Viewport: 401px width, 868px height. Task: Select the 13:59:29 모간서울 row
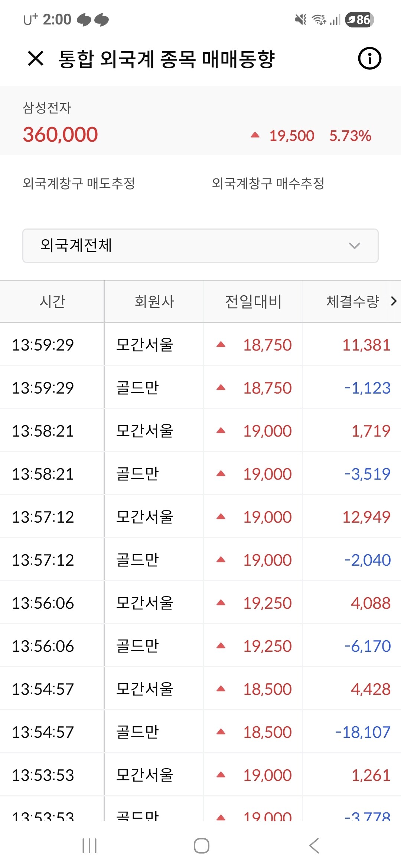pos(200,345)
